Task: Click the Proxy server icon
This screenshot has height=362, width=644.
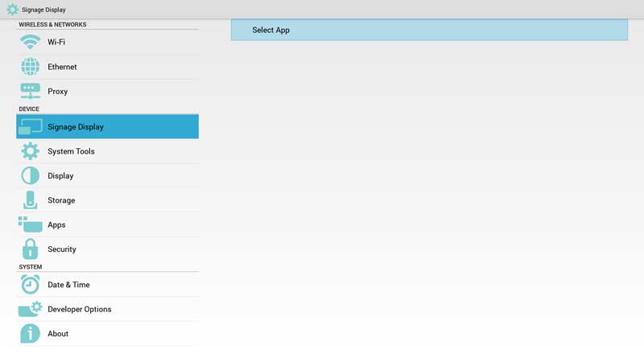Action: (x=30, y=91)
